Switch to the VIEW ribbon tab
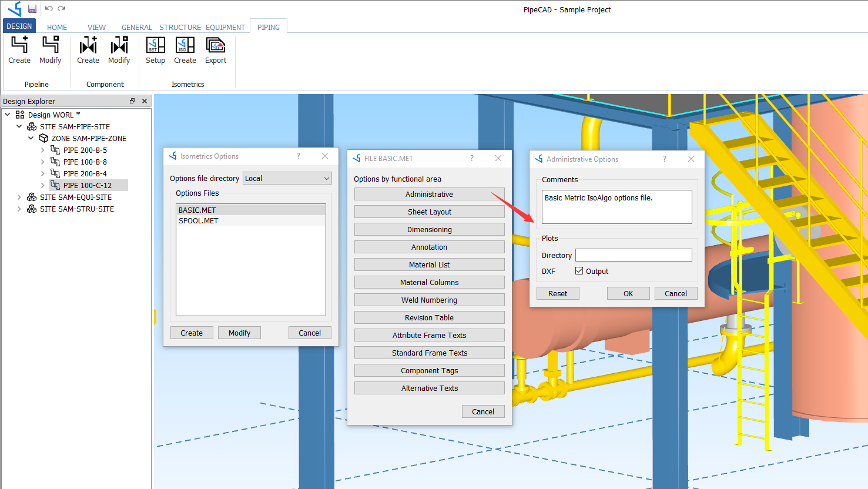This screenshot has height=489, width=868. tap(96, 27)
